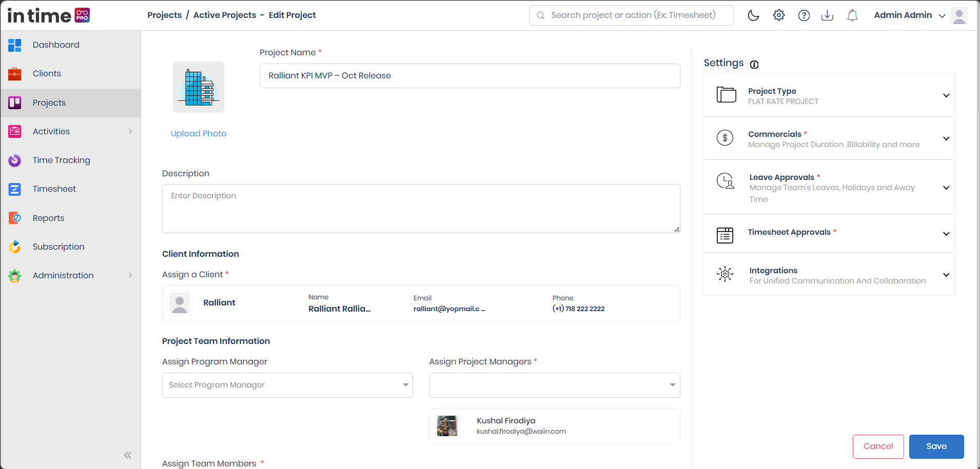The width and height of the screenshot is (980, 469).
Task: Click the Enter Description text area
Action: (x=421, y=209)
